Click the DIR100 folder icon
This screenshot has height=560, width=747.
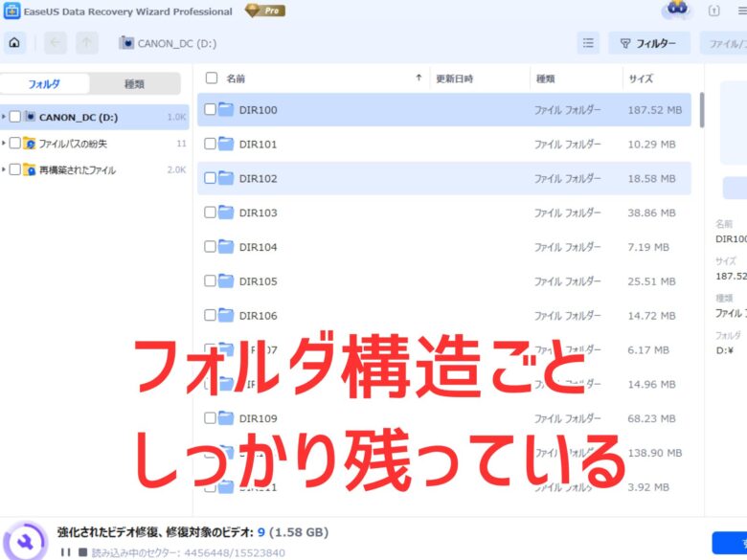point(226,109)
